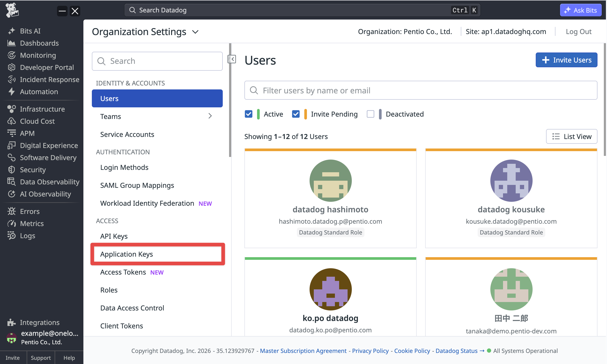Open Access Tokens settings
Viewport: 607px width, 364px height.
click(157, 272)
